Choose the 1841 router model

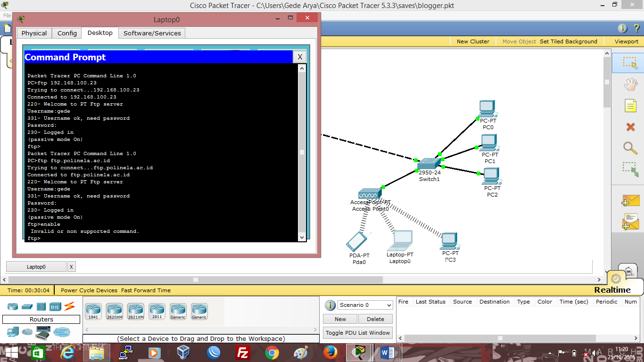(93, 311)
